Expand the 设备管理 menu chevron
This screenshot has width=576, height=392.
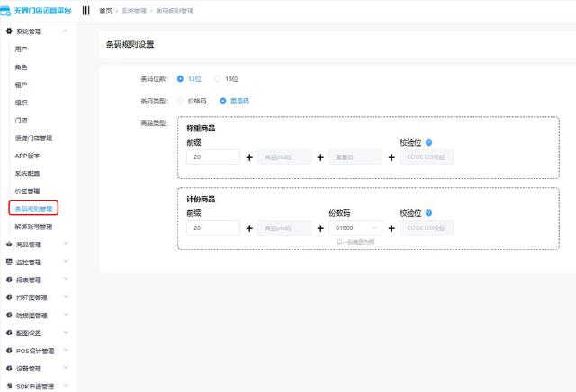click(66, 368)
